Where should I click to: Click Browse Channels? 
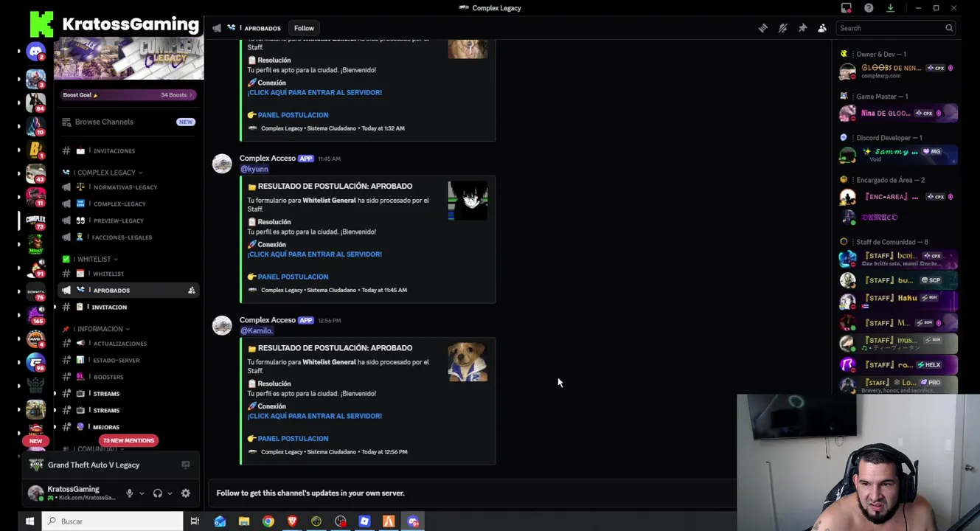tap(128, 122)
